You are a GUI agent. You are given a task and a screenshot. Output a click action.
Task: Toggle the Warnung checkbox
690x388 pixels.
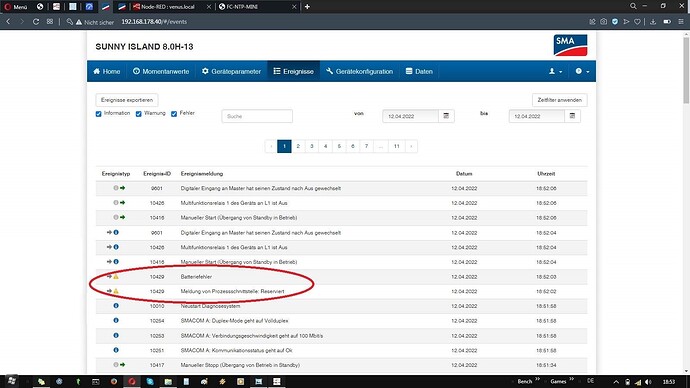pos(139,114)
